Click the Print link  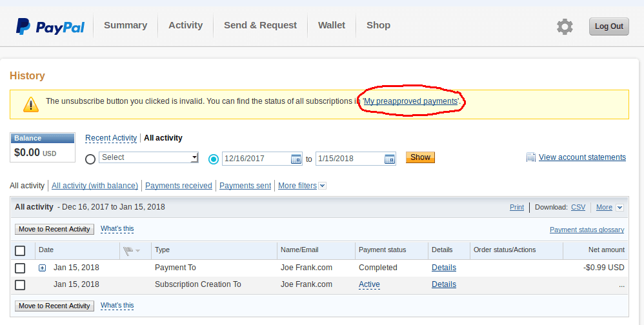[x=517, y=208]
